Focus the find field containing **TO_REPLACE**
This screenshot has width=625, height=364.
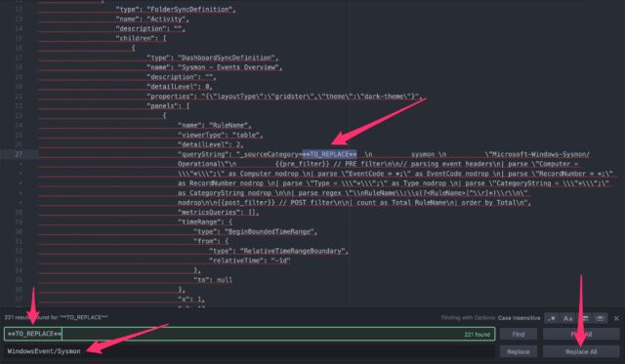click(250, 334)
